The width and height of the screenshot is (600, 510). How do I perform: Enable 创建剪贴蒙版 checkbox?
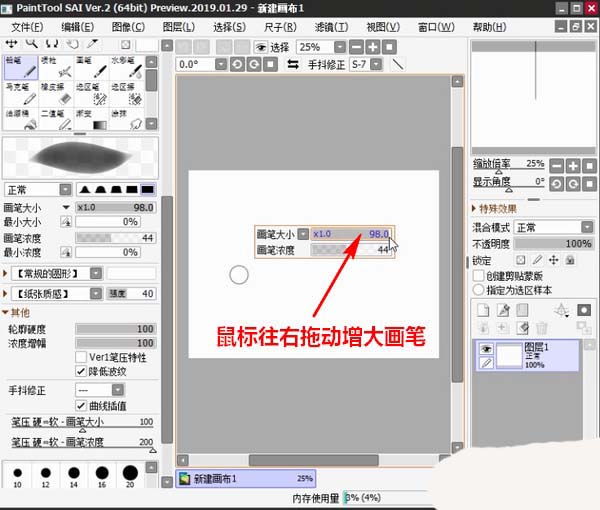click(478, 275)
